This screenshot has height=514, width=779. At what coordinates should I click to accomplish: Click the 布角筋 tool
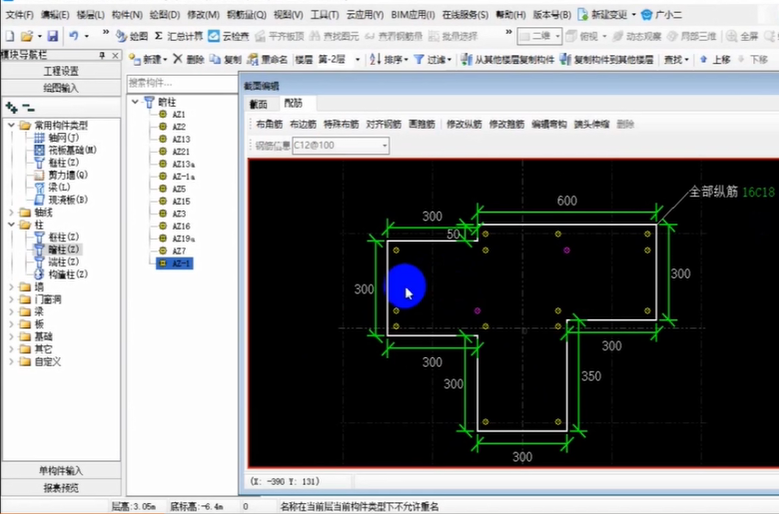pyautogui.click(x=270, y=124)
